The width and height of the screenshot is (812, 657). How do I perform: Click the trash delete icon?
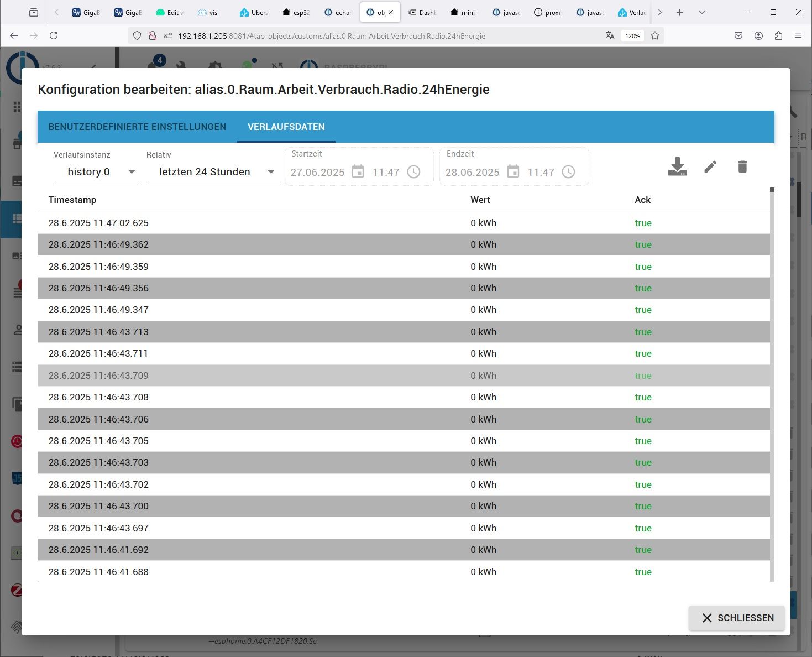(x=742, y=166)
